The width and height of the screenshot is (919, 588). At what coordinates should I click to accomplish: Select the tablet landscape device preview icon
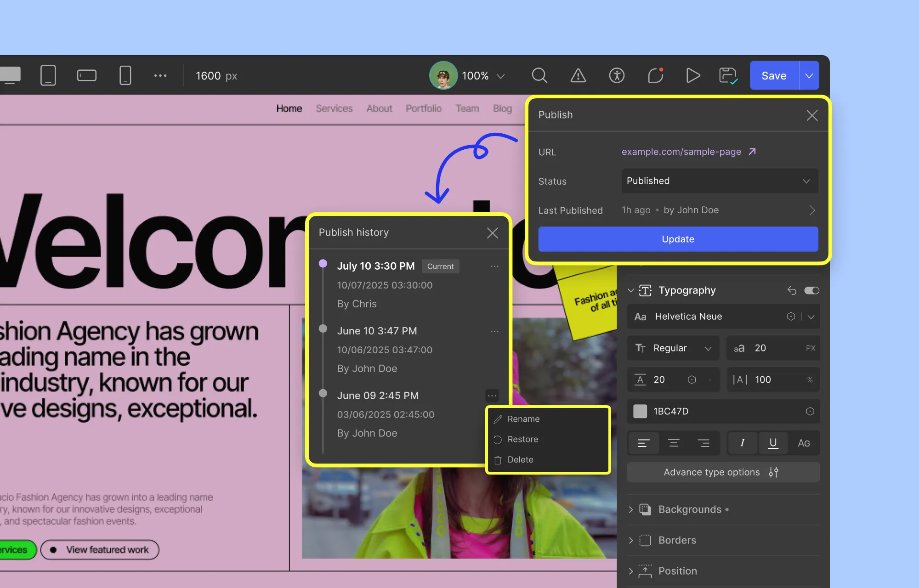pos(87,75)
